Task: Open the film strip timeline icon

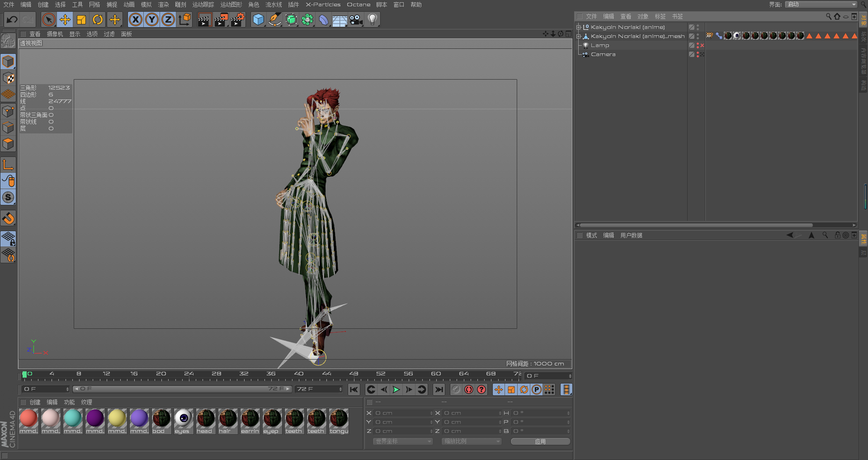Action: click(x=566, y=389)
